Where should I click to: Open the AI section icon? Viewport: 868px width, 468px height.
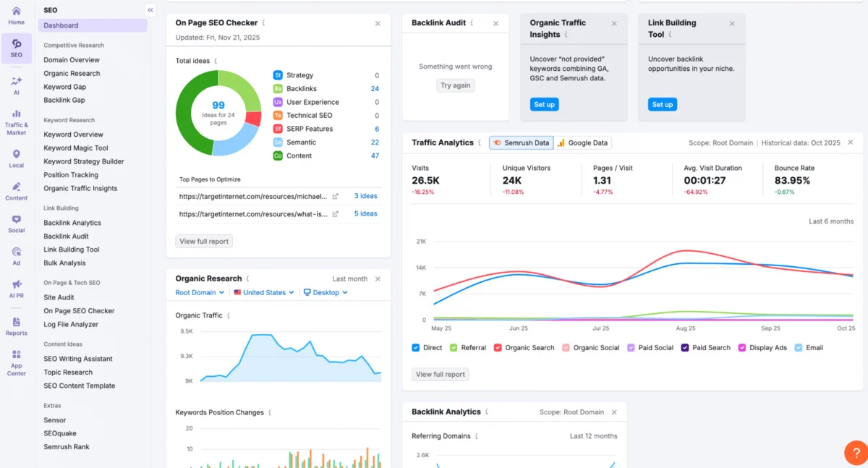tap(16, 85)
